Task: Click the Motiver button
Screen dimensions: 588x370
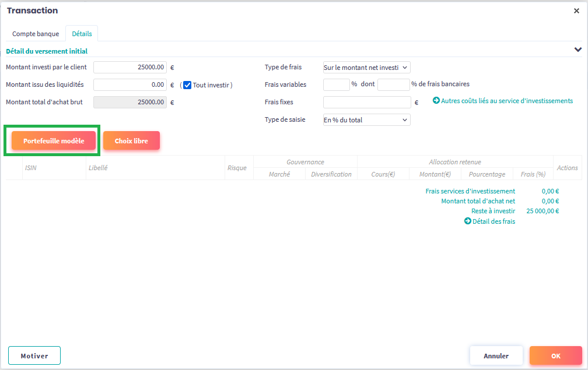Action: (34, 355)
